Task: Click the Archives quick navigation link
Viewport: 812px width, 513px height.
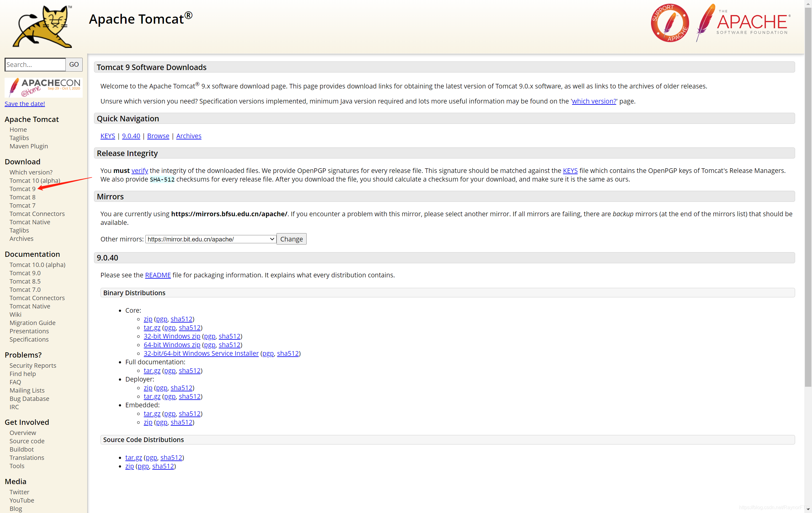Action: click(189, 136)
